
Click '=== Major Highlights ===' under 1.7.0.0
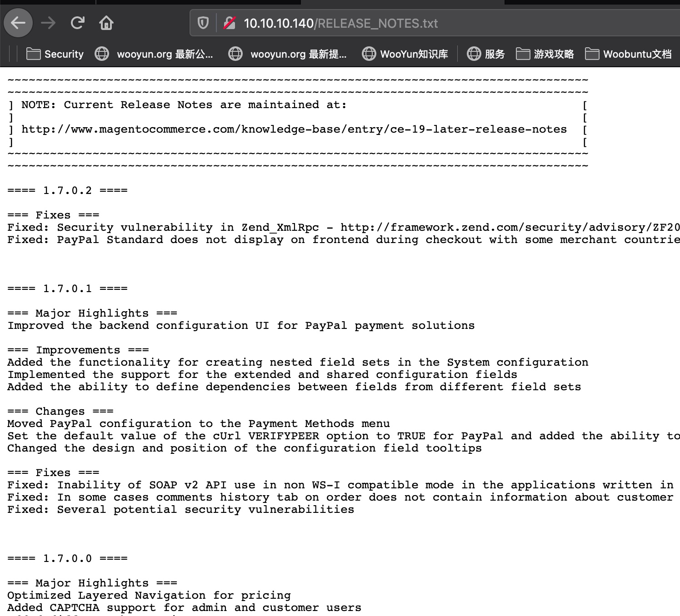(92, 583)
